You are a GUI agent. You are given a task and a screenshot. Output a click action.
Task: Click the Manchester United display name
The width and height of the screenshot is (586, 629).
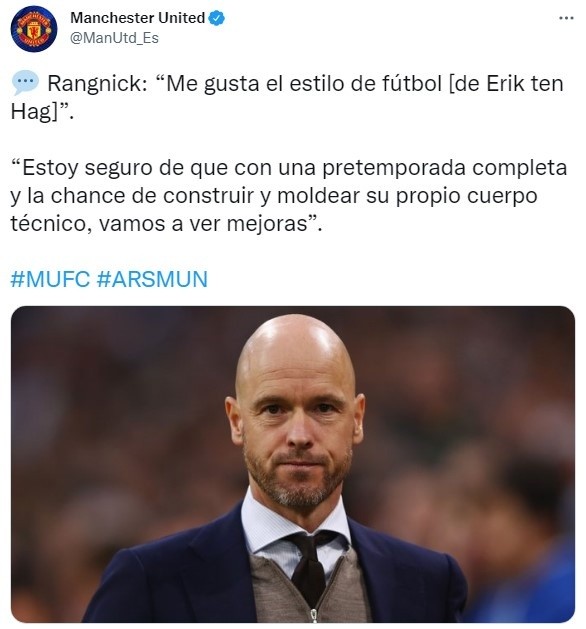pos(138,18)
